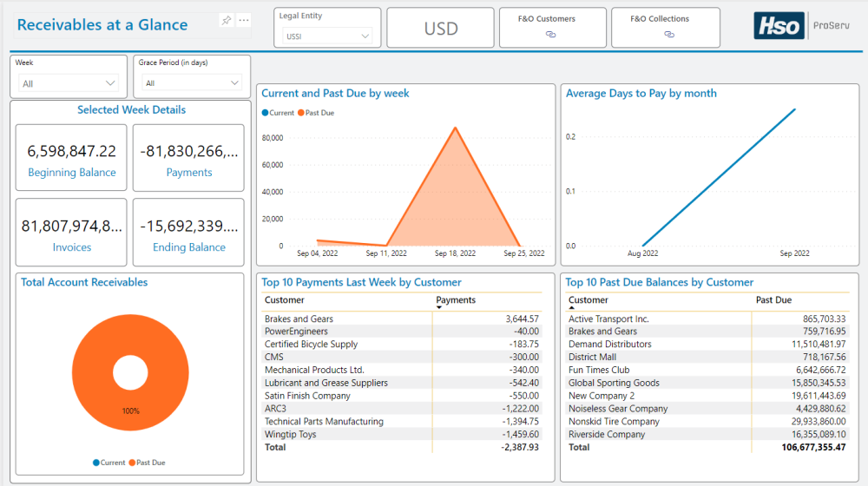
Task: Click the USD currency card
Action: coord(441,29)
